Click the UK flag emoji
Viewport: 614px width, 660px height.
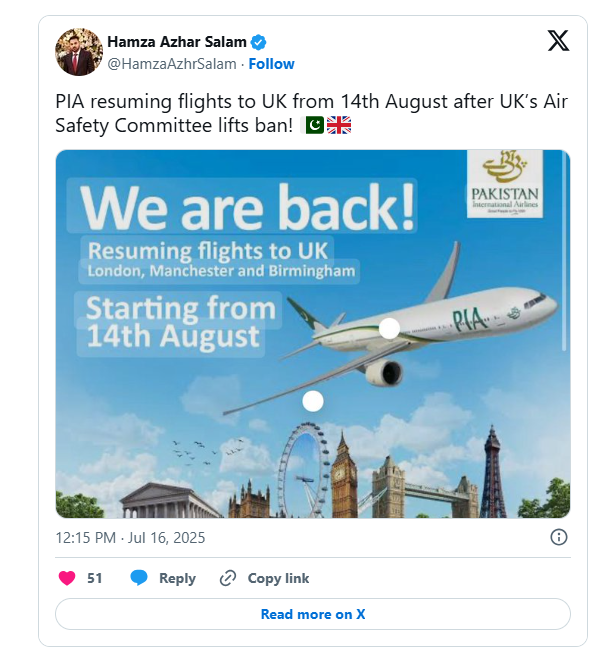(340, 125)
